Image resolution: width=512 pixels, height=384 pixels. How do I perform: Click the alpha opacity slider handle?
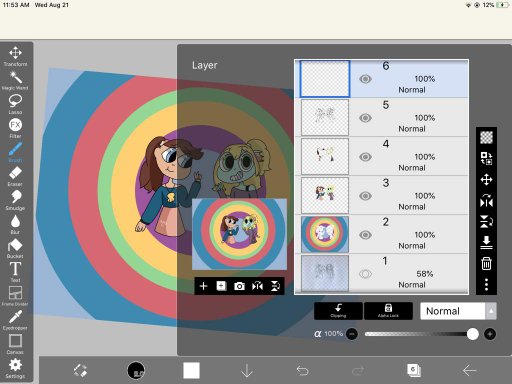click(x=473, y=334)
